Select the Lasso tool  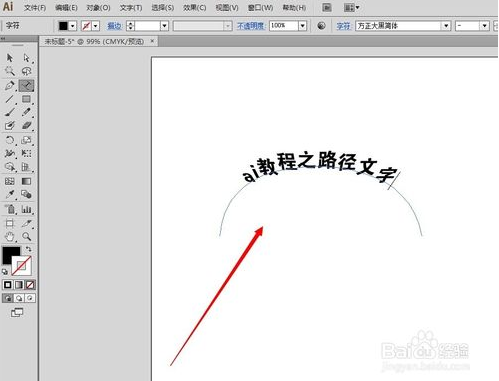coord(26,71)
